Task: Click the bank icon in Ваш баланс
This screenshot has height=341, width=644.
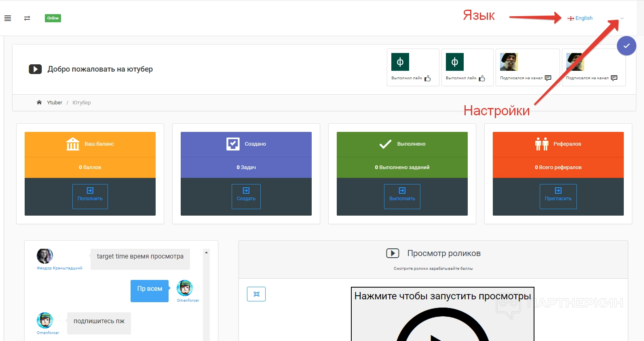Action: click(x=73, y=144)
